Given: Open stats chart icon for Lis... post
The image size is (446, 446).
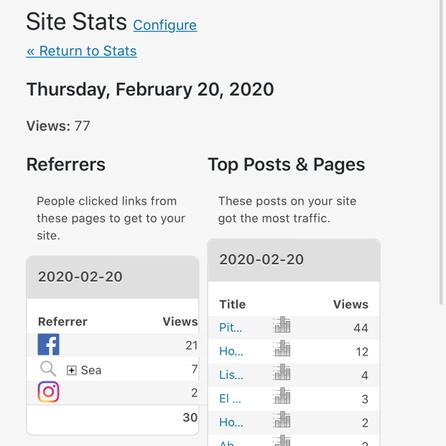Looking at the screenshot, I should [282, 372].
